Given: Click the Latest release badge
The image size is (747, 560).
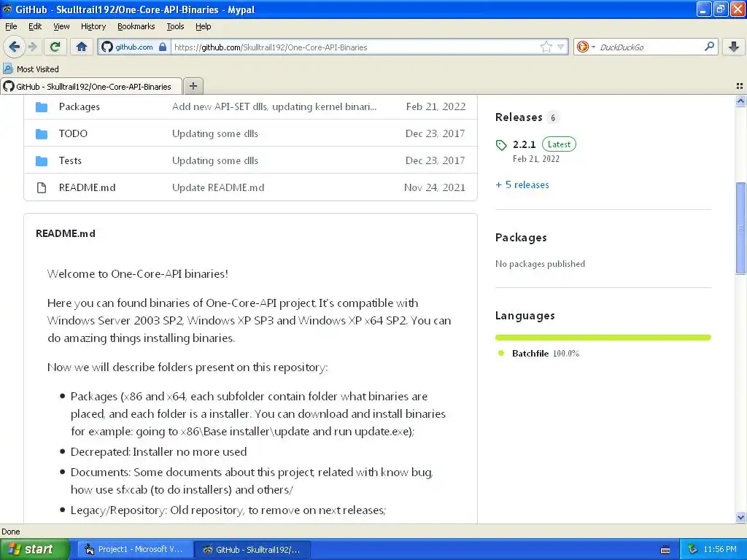Looking at the screenshot, I should 559,144.
